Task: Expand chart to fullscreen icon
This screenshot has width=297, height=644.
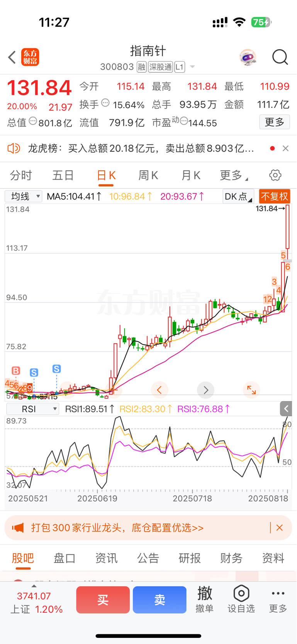Action: 251,390
